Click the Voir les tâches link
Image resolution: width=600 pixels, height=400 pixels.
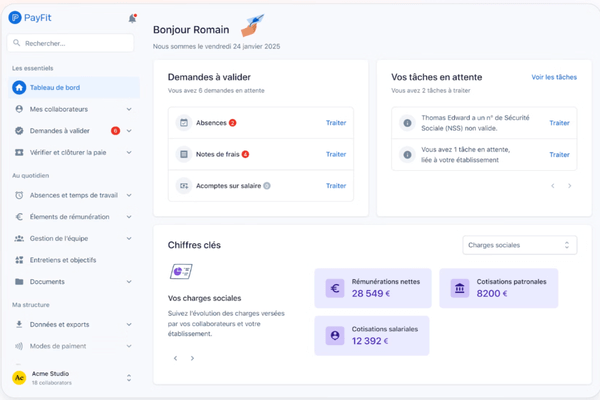[x=553, y=76]
